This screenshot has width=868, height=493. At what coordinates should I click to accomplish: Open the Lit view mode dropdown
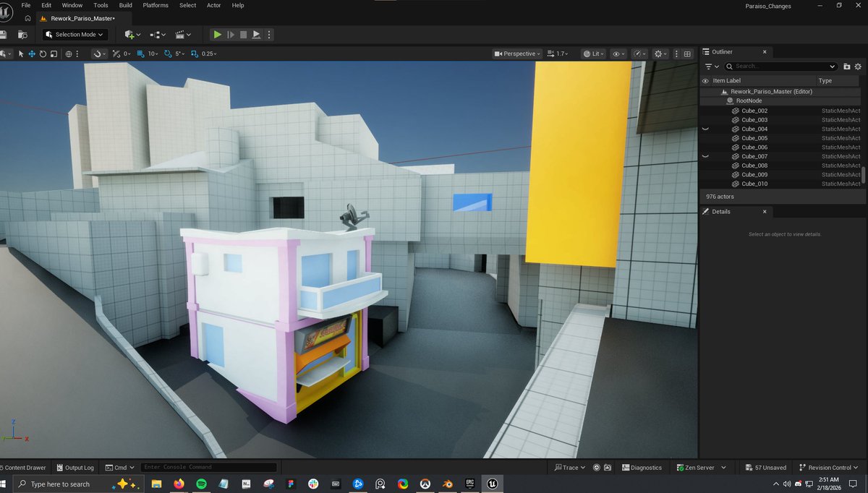[594, 53]
